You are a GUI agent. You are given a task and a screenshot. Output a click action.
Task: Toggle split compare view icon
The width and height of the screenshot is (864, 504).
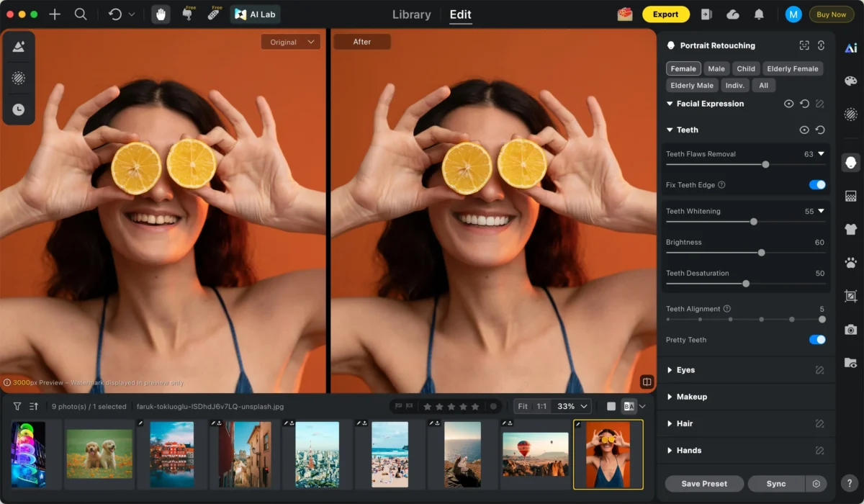(647, 382)
